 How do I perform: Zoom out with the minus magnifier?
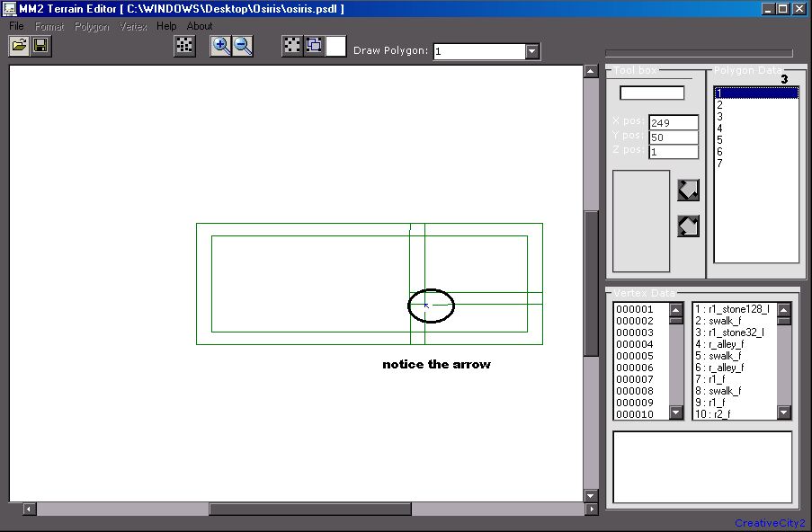click(x=242, y=46)
